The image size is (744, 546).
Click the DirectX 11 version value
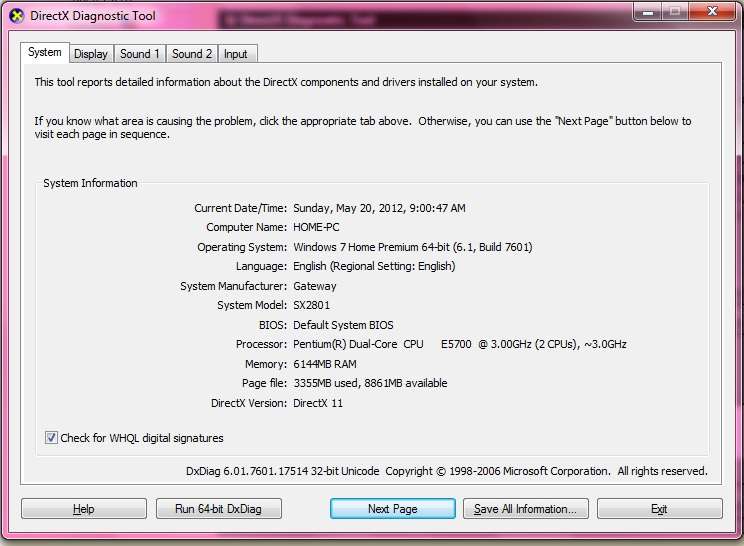pos(318,403)
